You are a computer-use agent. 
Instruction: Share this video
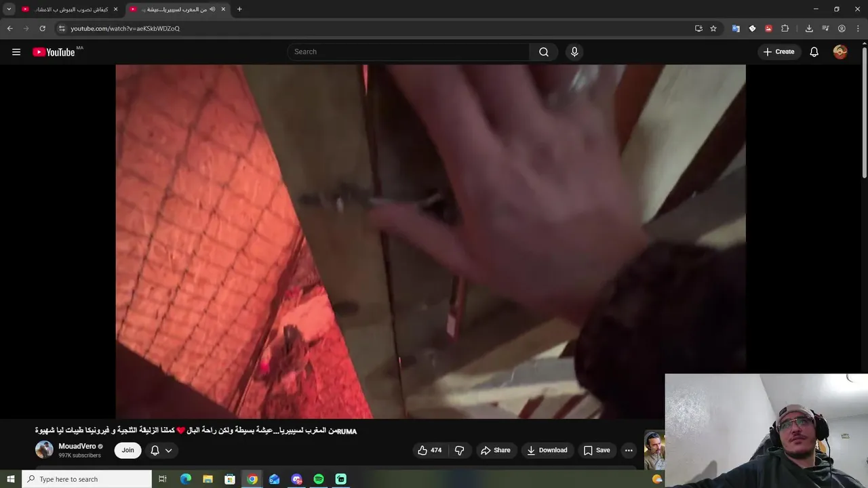pyautogui.click(x=496, y=450)
